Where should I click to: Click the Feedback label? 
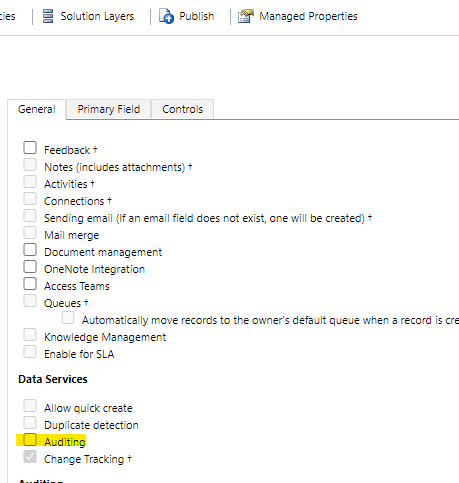[67, 150]
